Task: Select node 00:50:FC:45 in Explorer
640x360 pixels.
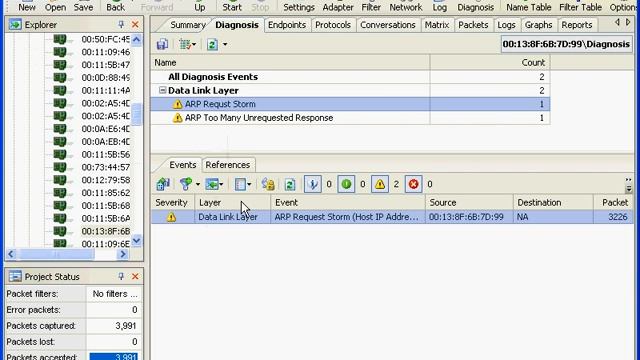Action: pyautogui.click(x=105, y=39)
